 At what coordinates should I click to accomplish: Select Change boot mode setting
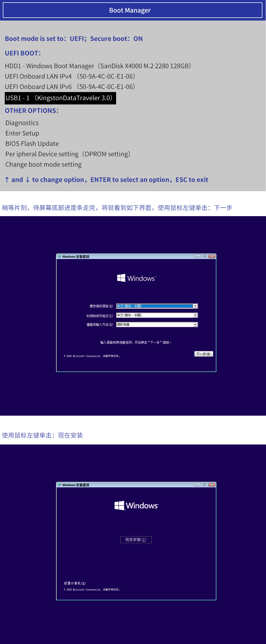pyautogui.click(x=44, y=164)
